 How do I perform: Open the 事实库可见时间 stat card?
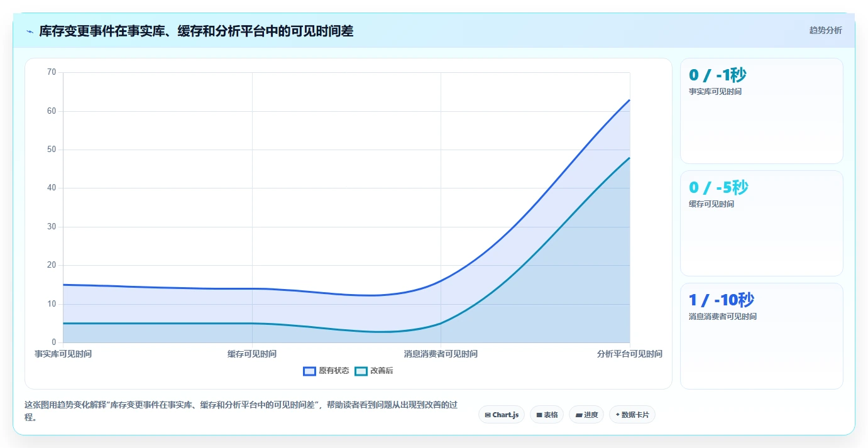762,111
